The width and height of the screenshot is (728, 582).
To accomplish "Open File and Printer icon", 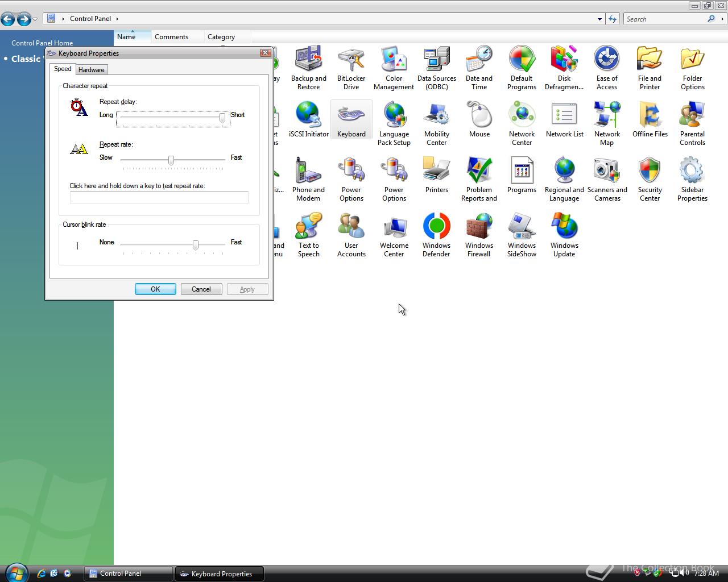I will pyautogui.click(x=650, y=68).
